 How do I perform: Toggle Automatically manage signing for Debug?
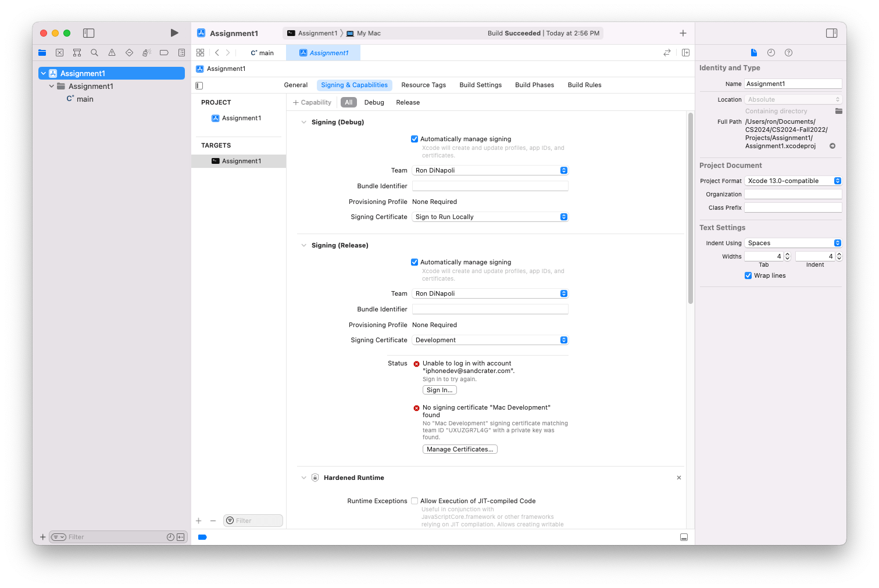415,139
